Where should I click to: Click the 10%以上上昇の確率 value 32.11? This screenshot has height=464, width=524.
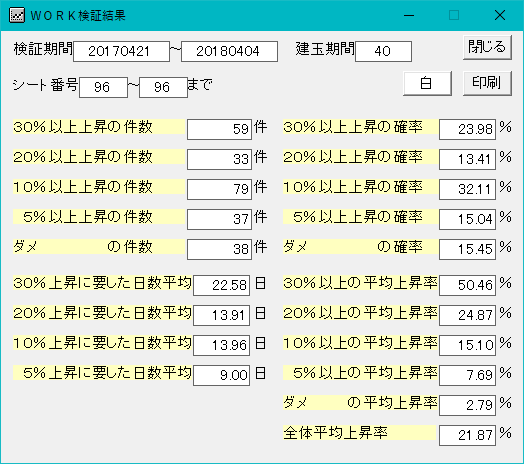(x=467, y=189)
